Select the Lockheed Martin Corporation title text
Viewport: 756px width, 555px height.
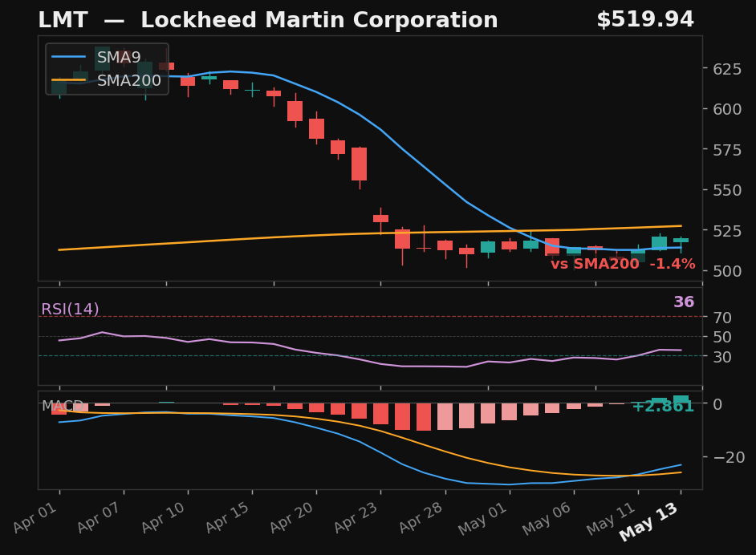point(319,20)
